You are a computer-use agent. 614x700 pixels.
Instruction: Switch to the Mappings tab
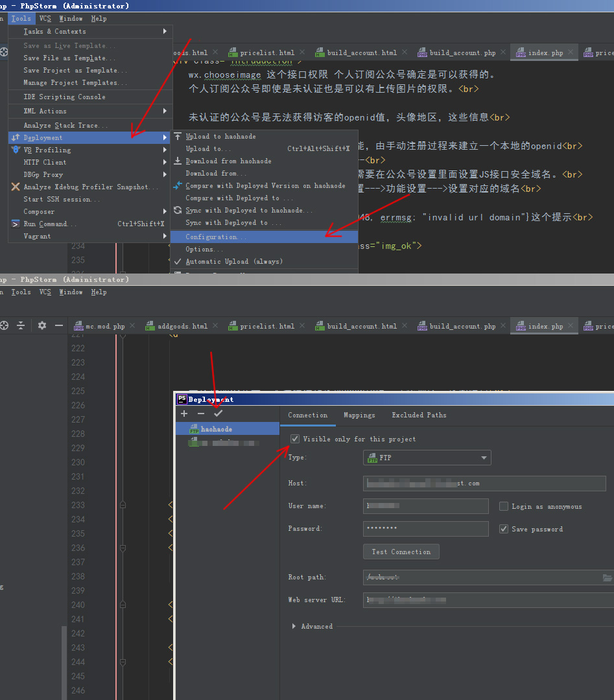(359, 415)
